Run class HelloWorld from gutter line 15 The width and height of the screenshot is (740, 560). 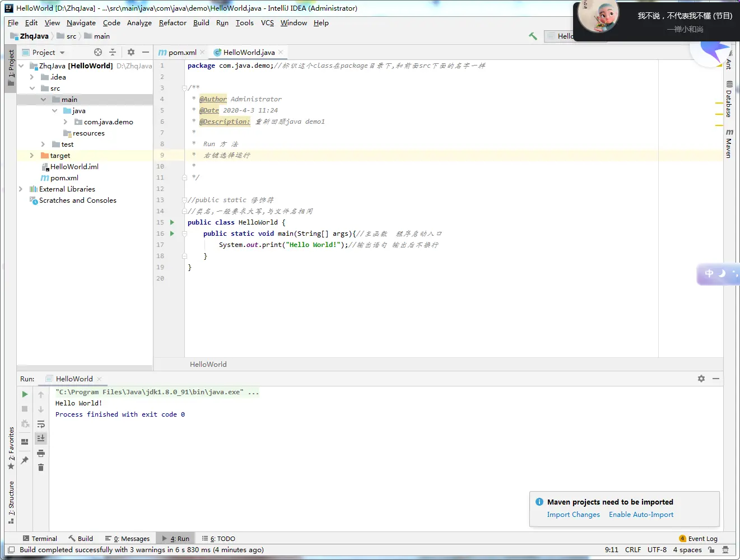pos(172,222)
